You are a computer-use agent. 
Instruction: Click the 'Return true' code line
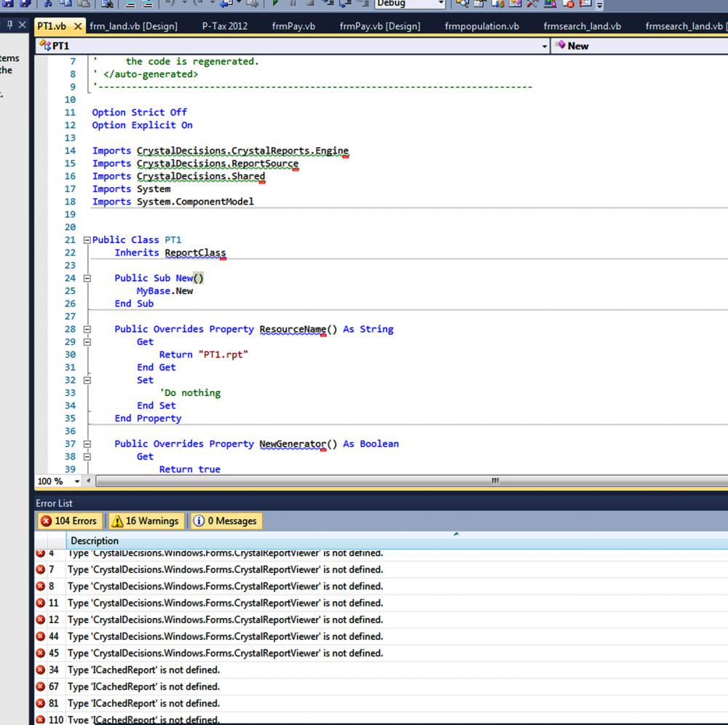click(189, 470)
